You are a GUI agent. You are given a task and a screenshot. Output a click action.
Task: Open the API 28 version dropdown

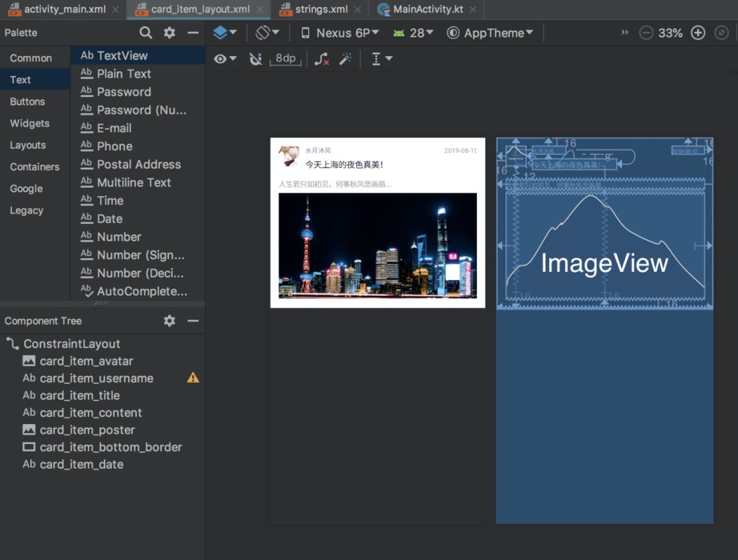[413, 33]
